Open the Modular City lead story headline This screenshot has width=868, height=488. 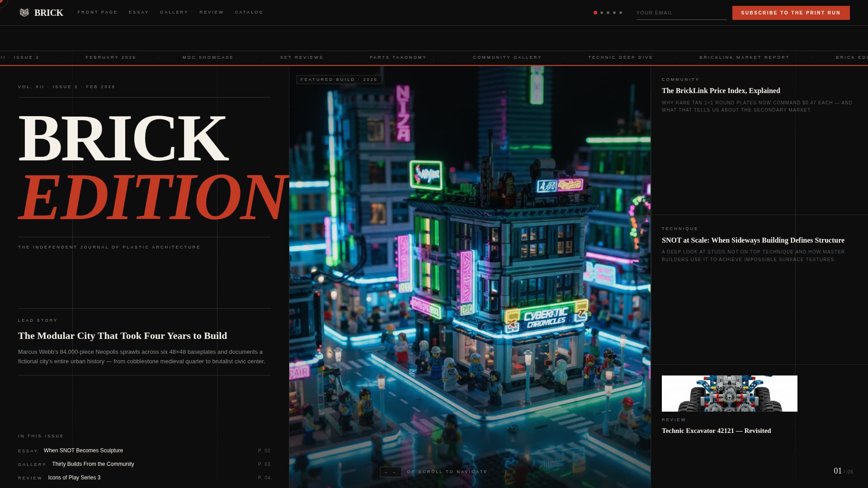[123, 336]
